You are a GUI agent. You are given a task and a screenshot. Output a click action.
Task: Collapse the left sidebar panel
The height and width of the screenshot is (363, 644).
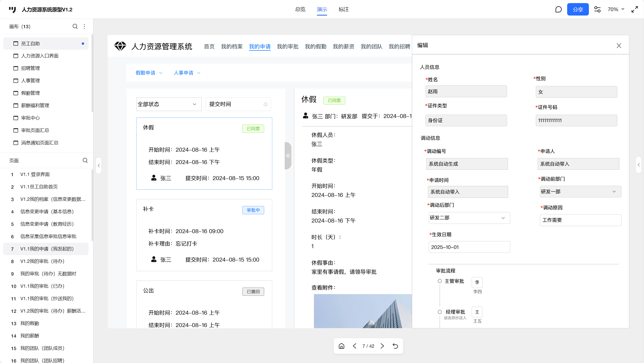tap(99, 165)
